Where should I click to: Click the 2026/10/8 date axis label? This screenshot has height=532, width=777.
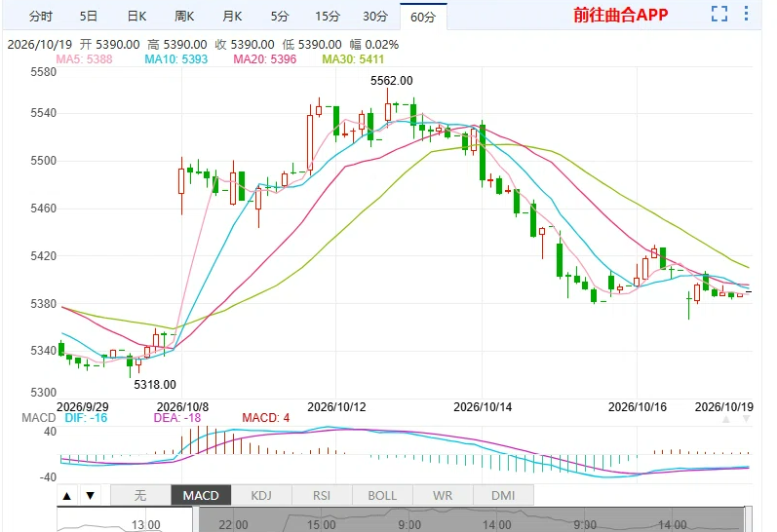click(182, 407)
